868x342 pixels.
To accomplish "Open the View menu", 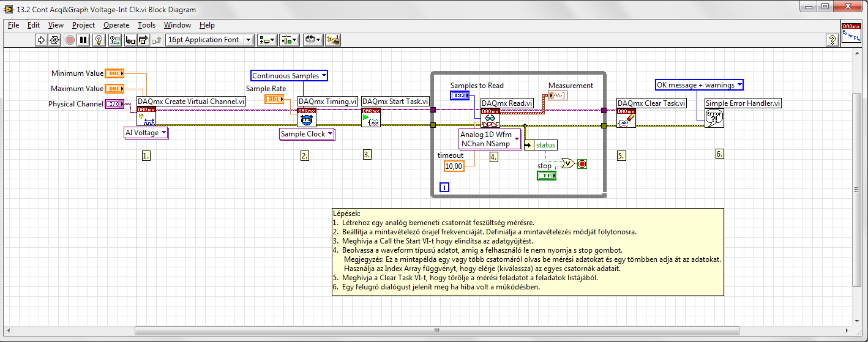I will (x=56, y=25).
